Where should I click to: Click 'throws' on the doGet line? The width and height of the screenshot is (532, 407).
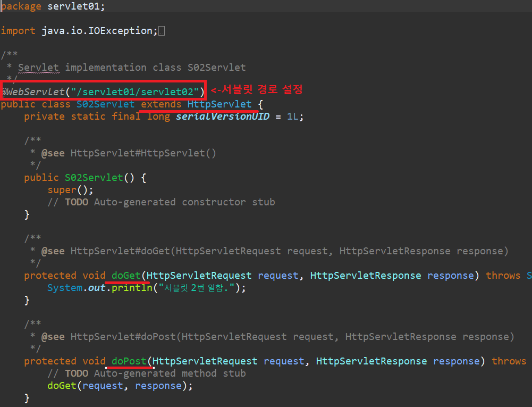(x=503, y=276)
